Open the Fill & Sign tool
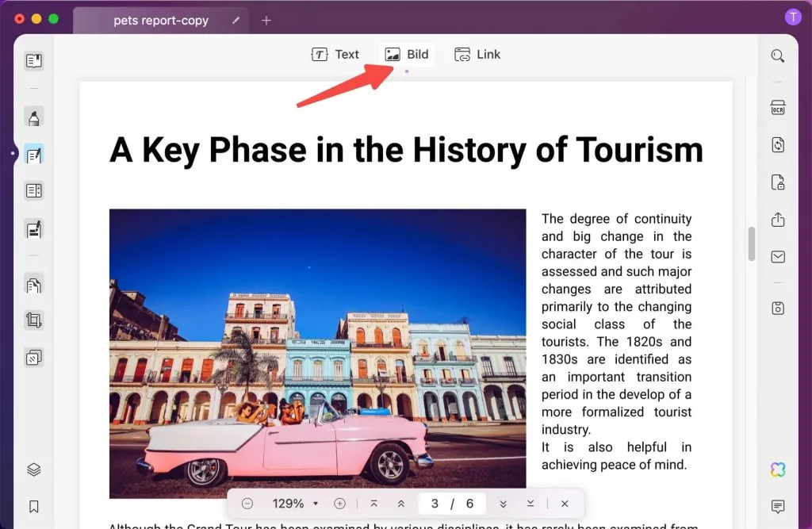The image size is (812, 529). [33, 229]
